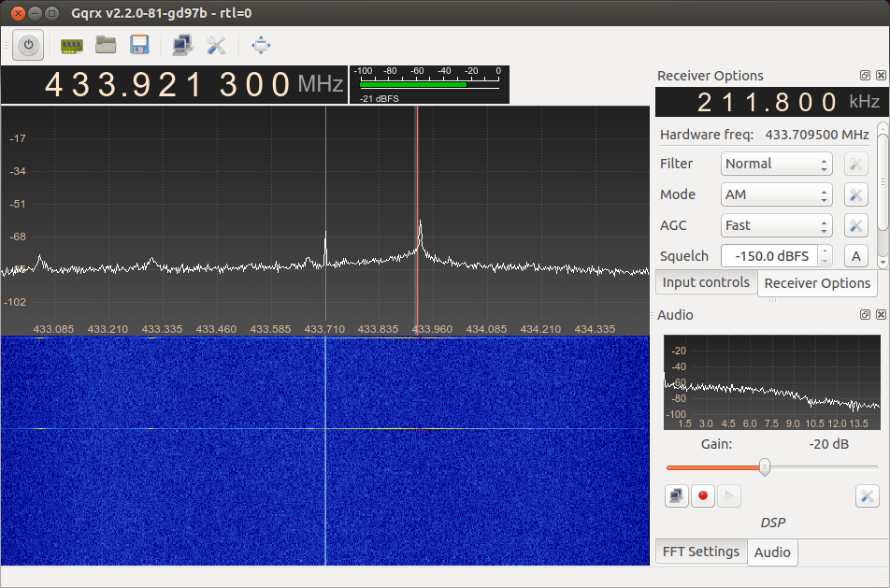Open remote control settings tools icon in toolbar
Screen dimensions: 890x588
click(216, 46)
